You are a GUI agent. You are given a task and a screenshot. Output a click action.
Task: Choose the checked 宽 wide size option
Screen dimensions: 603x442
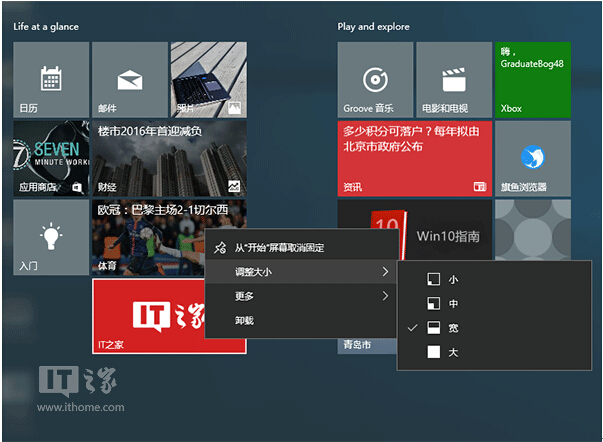tap(452, 328)
